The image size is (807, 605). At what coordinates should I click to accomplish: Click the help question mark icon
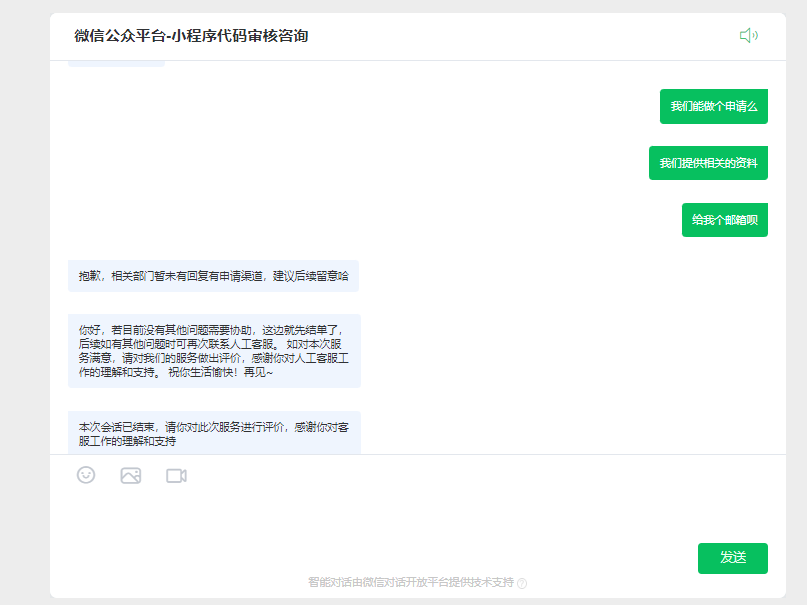[x=522, y=583]
